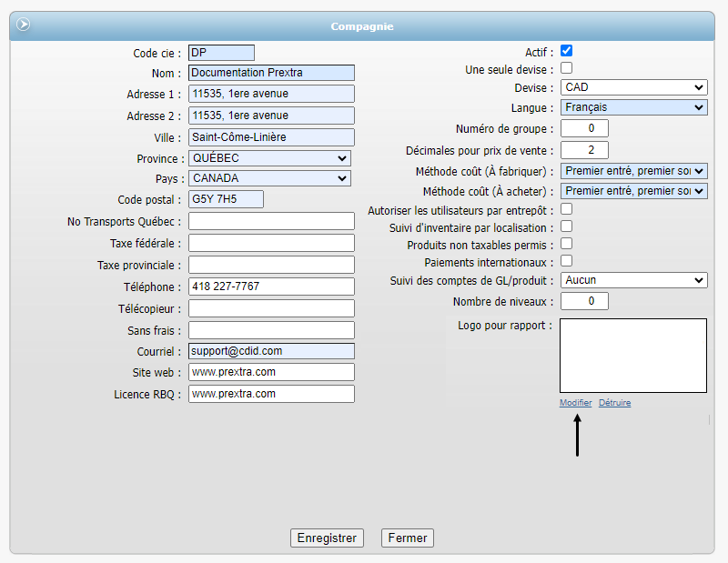Click the Numéro de groupe field
Screen dimensions: 728x563
pyautogui.click(x=584, y=128)
